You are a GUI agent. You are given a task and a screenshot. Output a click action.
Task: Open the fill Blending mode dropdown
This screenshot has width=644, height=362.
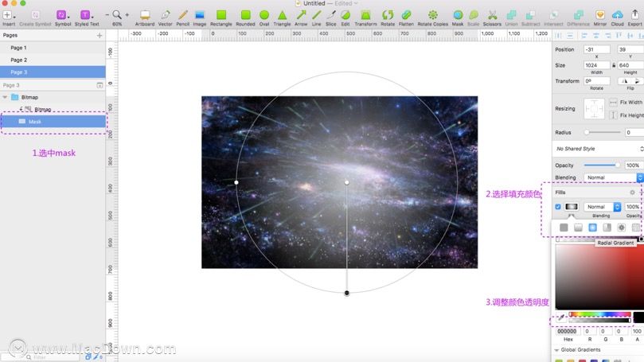[x=602, y=207]
